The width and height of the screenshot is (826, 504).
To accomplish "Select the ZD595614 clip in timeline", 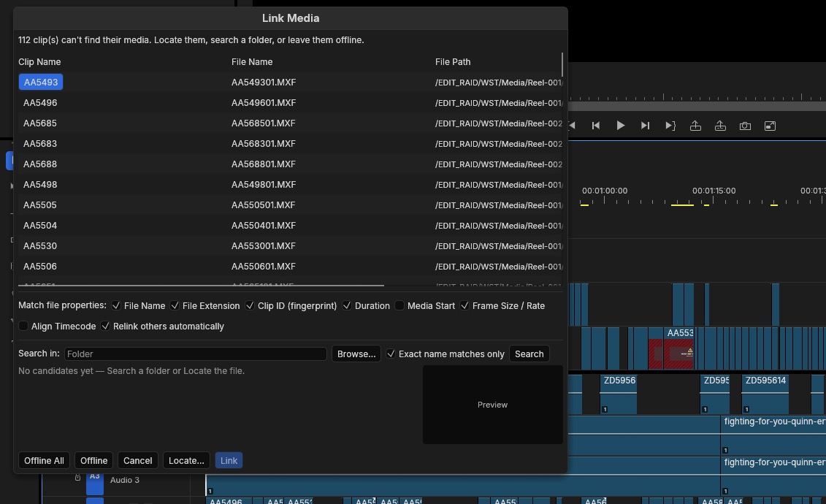I will click(765, 394).
